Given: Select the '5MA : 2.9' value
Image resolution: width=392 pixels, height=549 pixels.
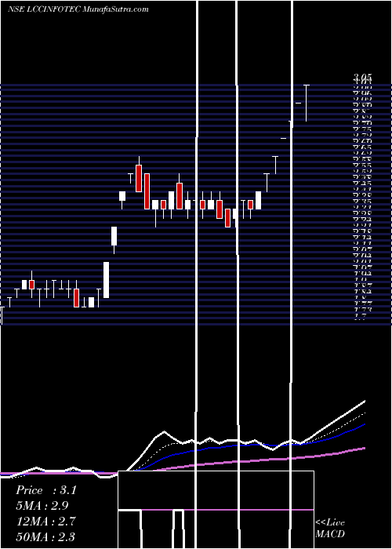Looking at the screenshot, I should [42, 506].
